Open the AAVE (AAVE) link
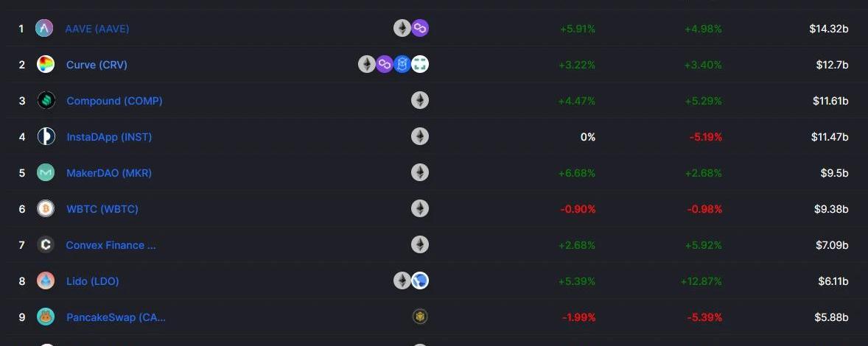Viewport: 868px width, 346px height. pos(97,29)
